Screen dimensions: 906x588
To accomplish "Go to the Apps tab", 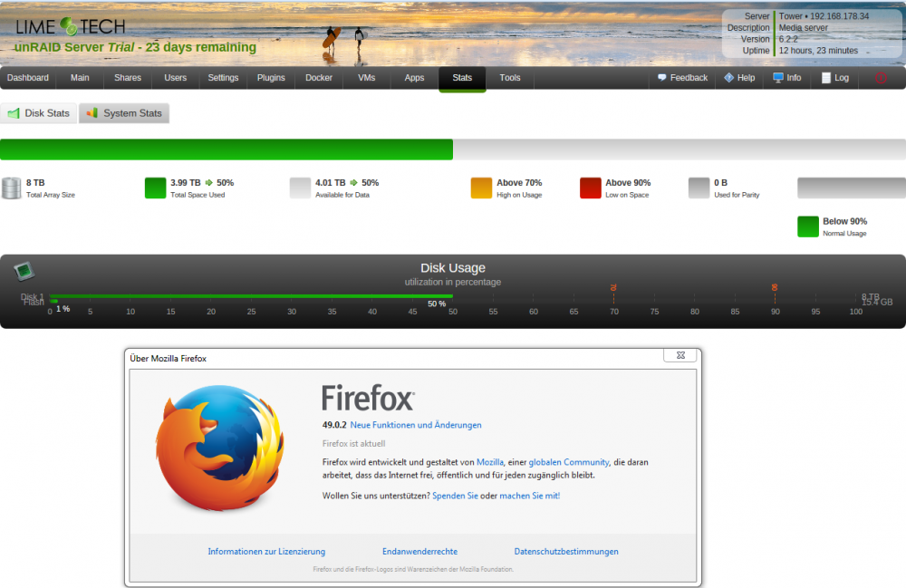I will coord(414,78).
